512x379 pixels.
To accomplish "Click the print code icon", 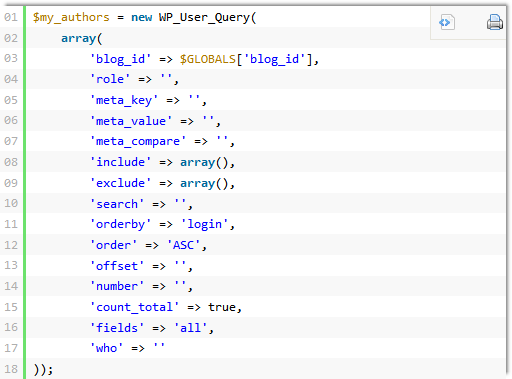I will pyautogui.click(x=495, y=22).
